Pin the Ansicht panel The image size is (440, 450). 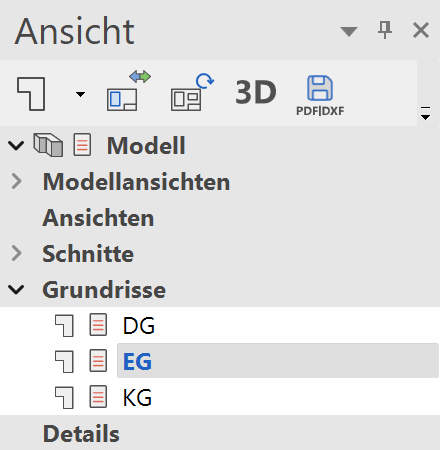point(385,30)
